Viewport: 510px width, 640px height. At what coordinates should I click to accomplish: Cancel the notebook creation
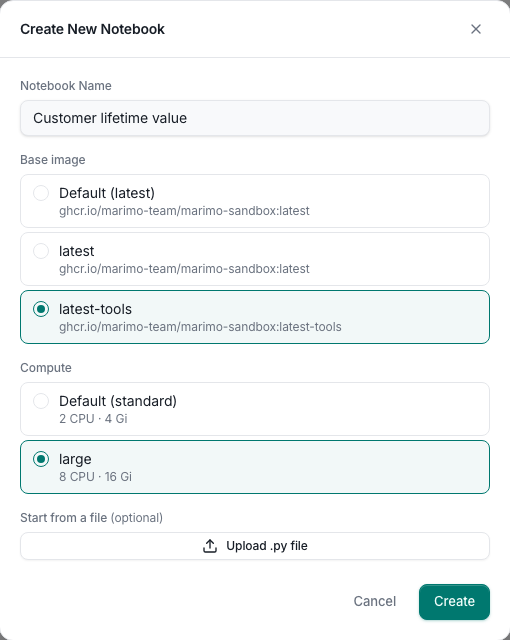375,601
